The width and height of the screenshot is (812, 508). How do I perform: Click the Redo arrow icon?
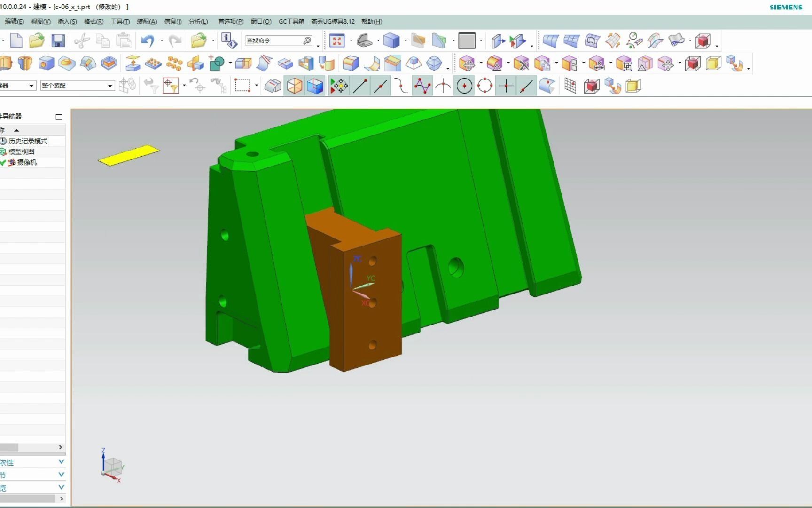(x=175, y=41)
